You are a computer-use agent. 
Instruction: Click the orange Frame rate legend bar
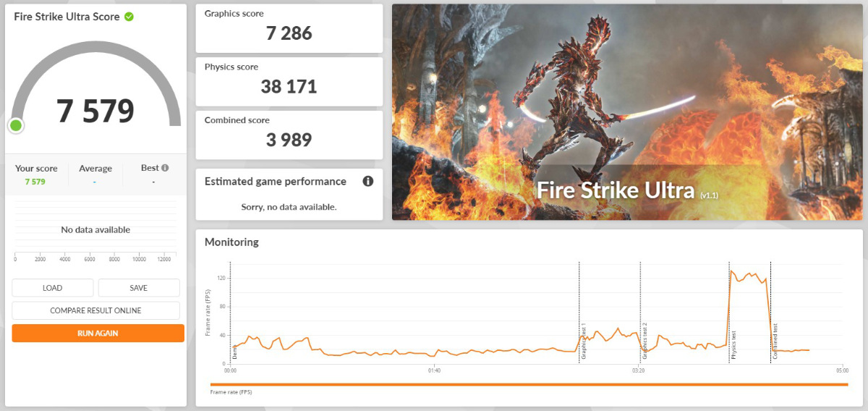coord(529,385)
